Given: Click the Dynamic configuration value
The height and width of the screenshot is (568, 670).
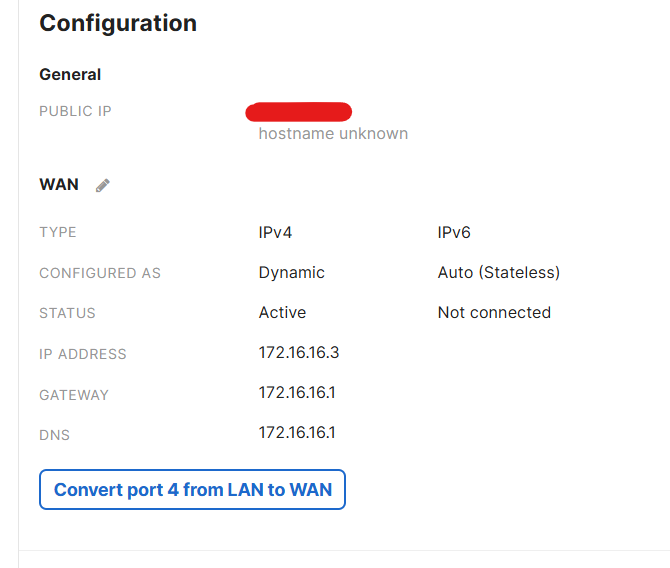Looking at the screenshot, I should [x=291, y=272].
